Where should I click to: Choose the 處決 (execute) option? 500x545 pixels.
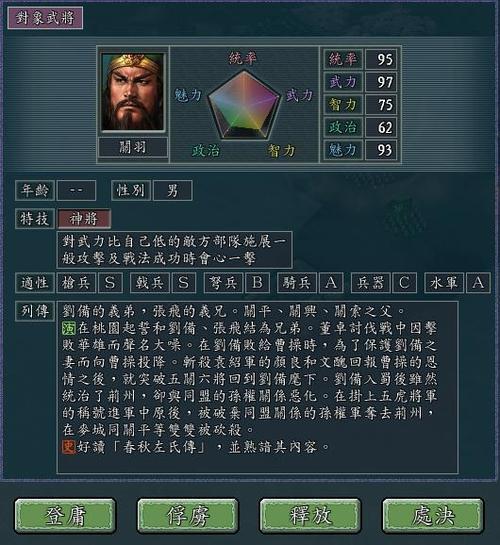[x=433, y=516]
